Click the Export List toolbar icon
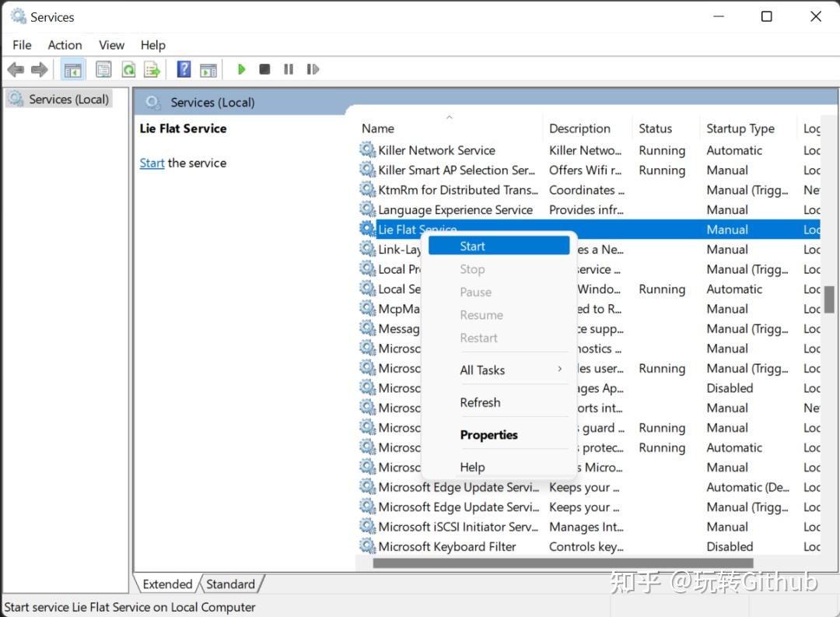Image resolution: width=840 pixels, height=617 pixels. coord(152,69)
